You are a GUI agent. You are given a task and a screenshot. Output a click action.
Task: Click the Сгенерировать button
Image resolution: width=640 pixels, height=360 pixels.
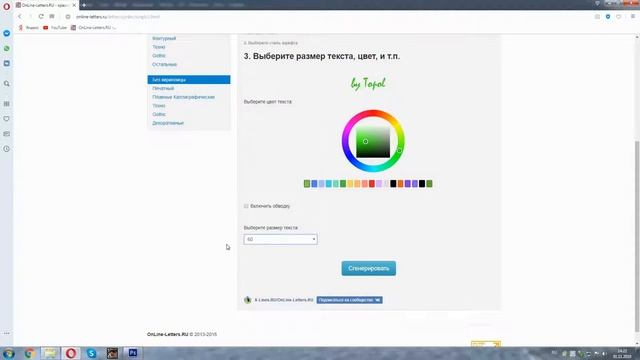(369, 268)
